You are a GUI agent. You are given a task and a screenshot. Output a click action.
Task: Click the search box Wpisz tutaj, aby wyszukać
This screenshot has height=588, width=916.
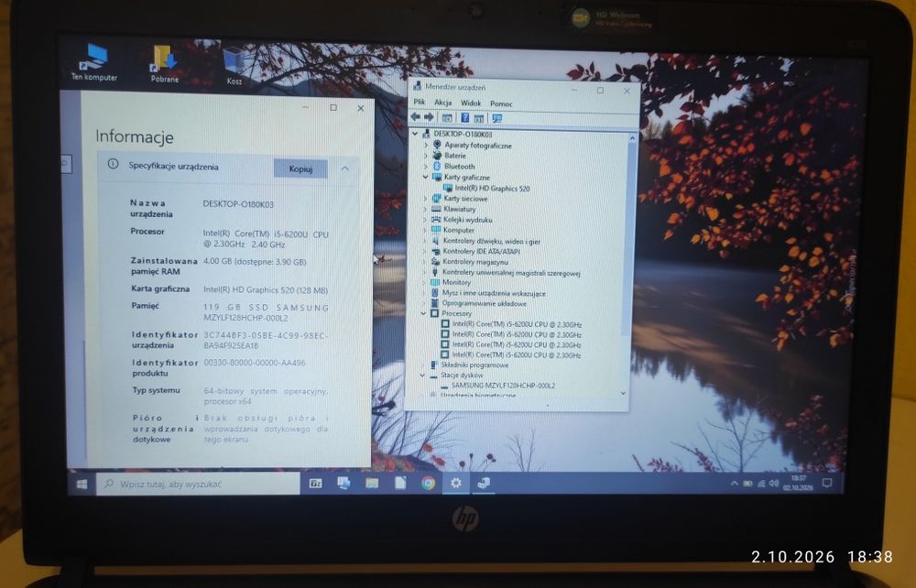coord(198,485)
